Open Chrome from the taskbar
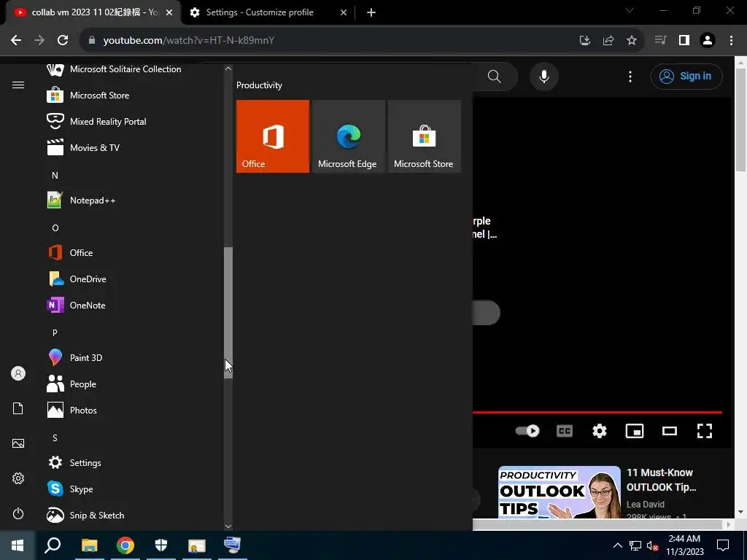This screenshot has height=560, width=747. (x=125, y=545)
